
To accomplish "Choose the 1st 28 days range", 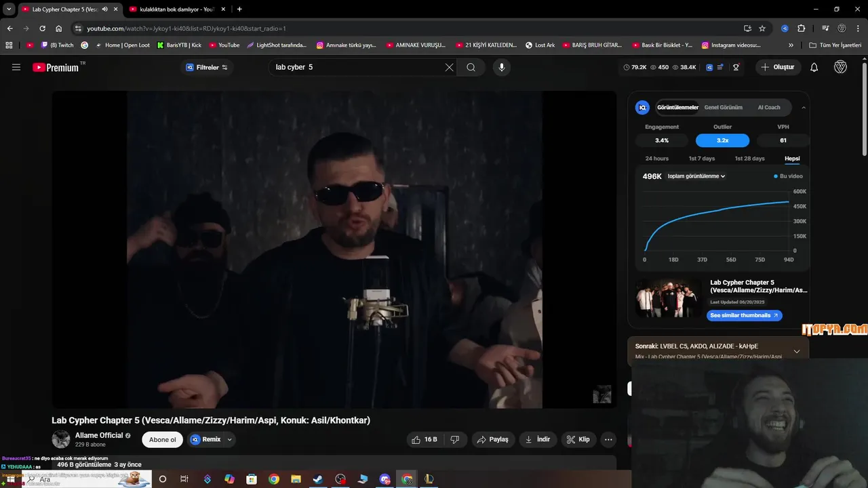I will tap(749, 159).
